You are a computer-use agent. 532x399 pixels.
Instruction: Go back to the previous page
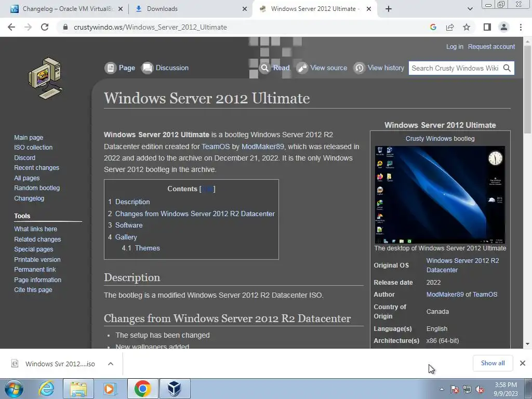coord(11,27)
